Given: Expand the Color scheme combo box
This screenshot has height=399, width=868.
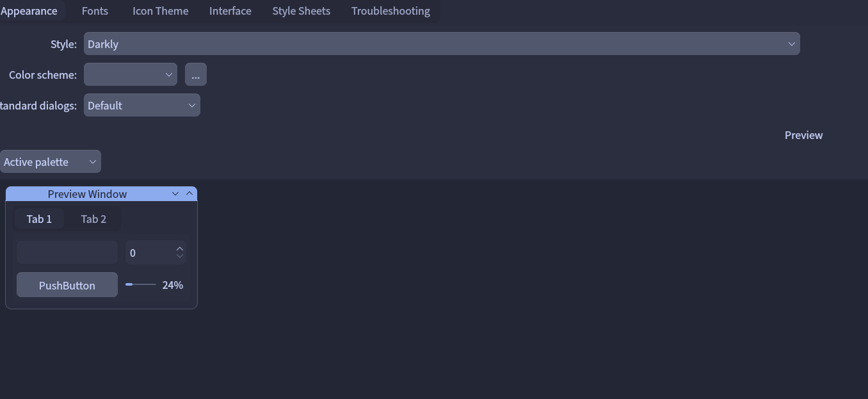Looking at the screenshot, I should click(131, 75).
